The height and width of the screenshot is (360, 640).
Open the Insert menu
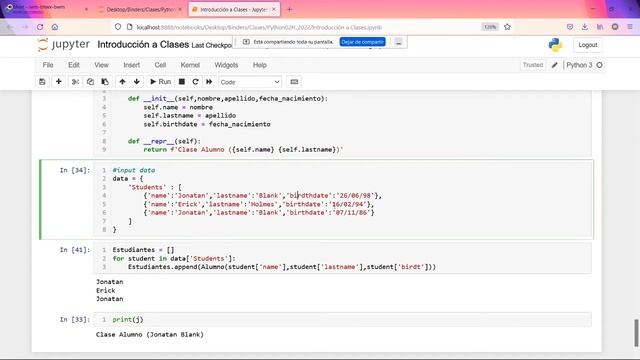(x=131, y=65)
